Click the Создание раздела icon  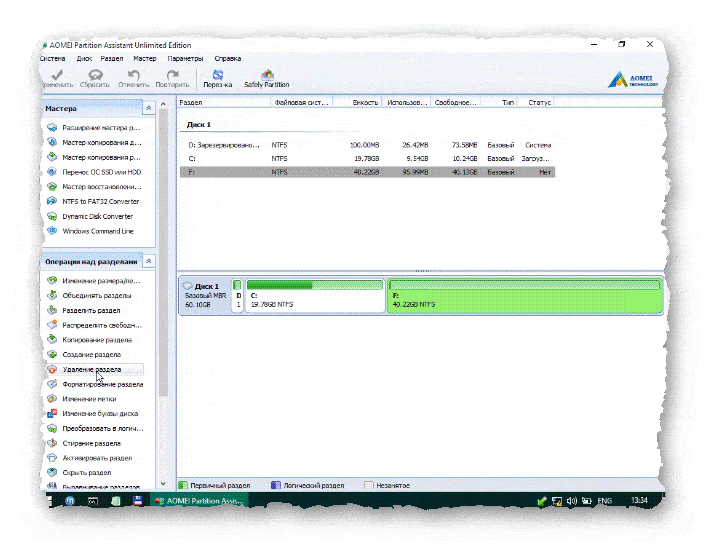(52, 354)
